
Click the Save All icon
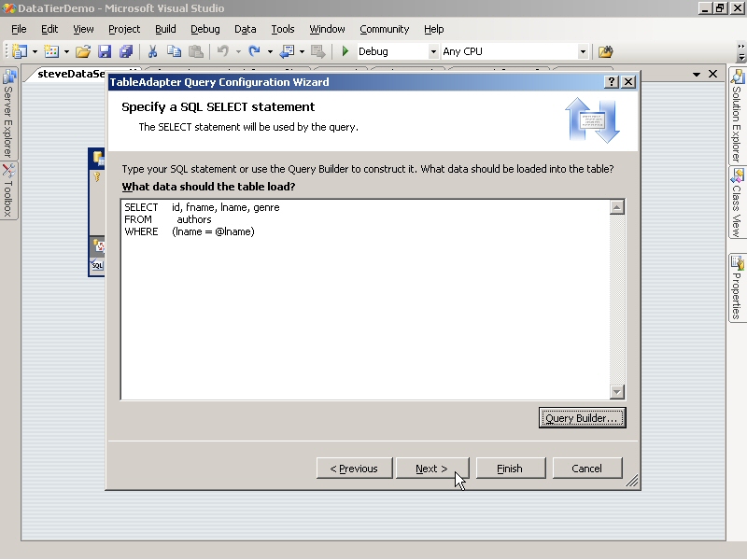(x=126, y=51)
